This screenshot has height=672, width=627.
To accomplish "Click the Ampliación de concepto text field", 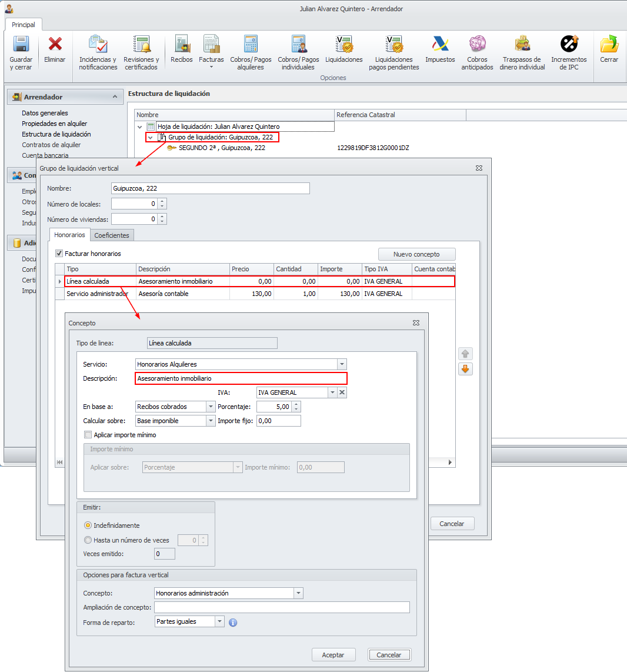I will coord(282,607).
